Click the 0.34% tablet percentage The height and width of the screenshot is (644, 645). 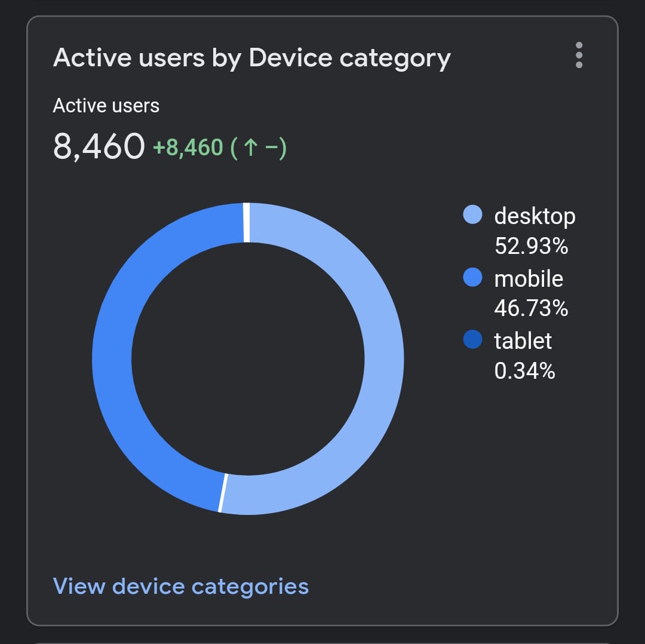[524, 370]
